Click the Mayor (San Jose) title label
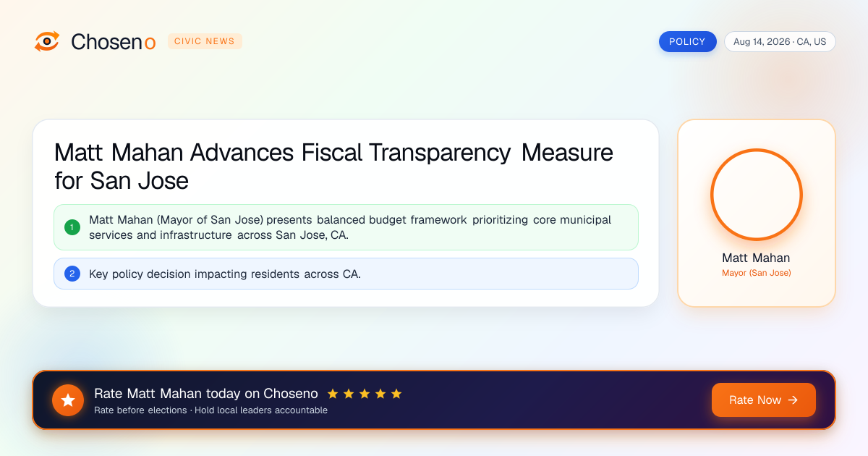 (757, 273)
